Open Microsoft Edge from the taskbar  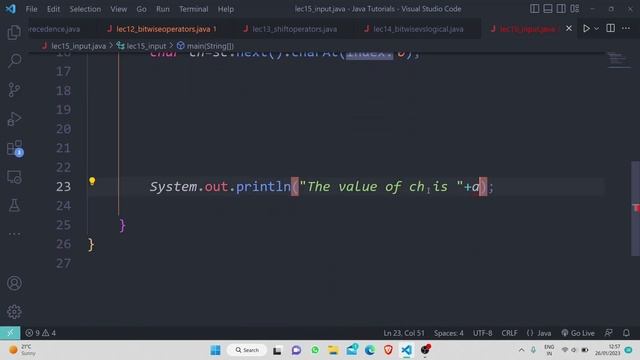tap(370, 350)
